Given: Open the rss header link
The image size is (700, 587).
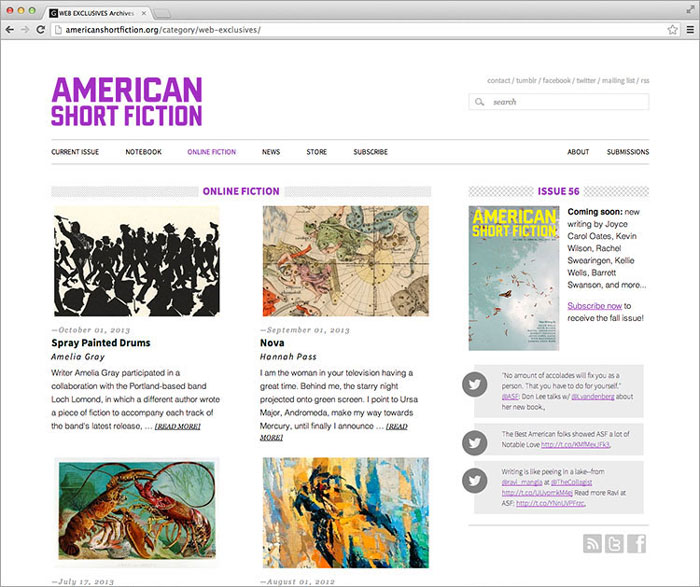Looking at the screenshot, I should click(x=645, y=81).
